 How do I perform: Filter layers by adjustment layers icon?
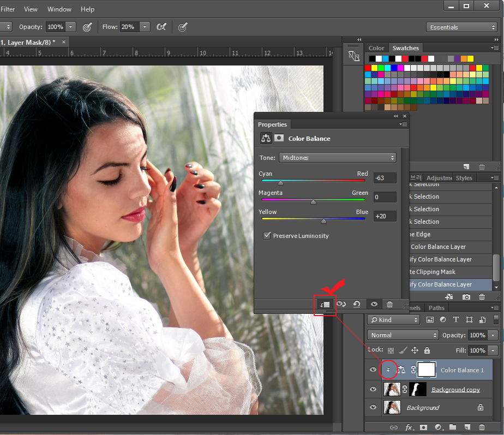[443, 319]
